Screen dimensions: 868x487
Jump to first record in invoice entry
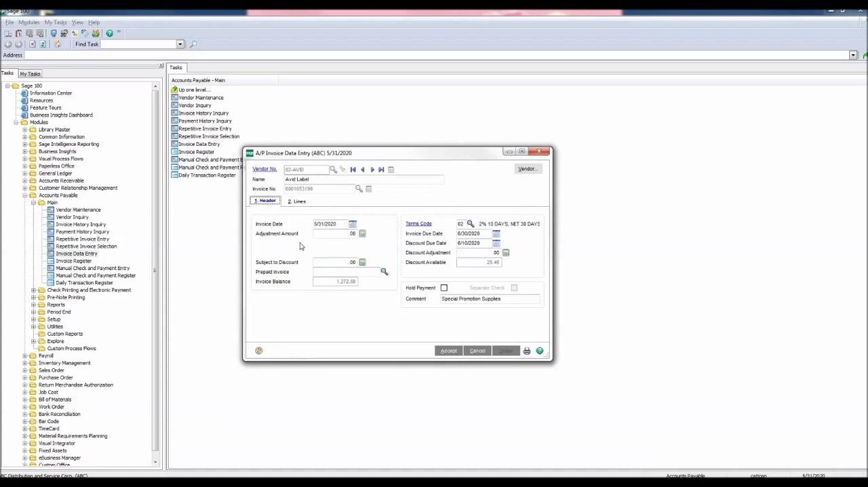click(353, 170)
